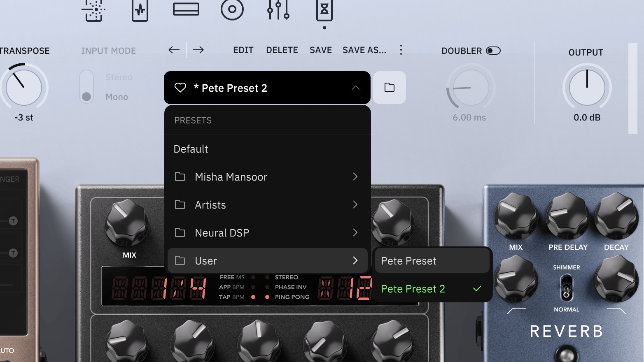This screenshot has width=644, height=362.
Task: Open the three-dot more options menu
Action: (x=401, y=50)
